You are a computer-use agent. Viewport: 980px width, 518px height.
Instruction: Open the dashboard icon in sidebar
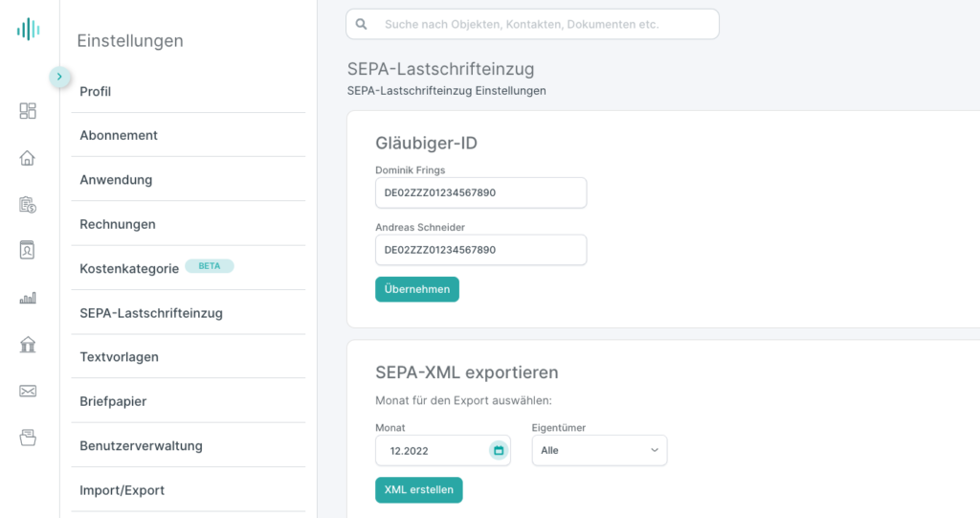28,111
